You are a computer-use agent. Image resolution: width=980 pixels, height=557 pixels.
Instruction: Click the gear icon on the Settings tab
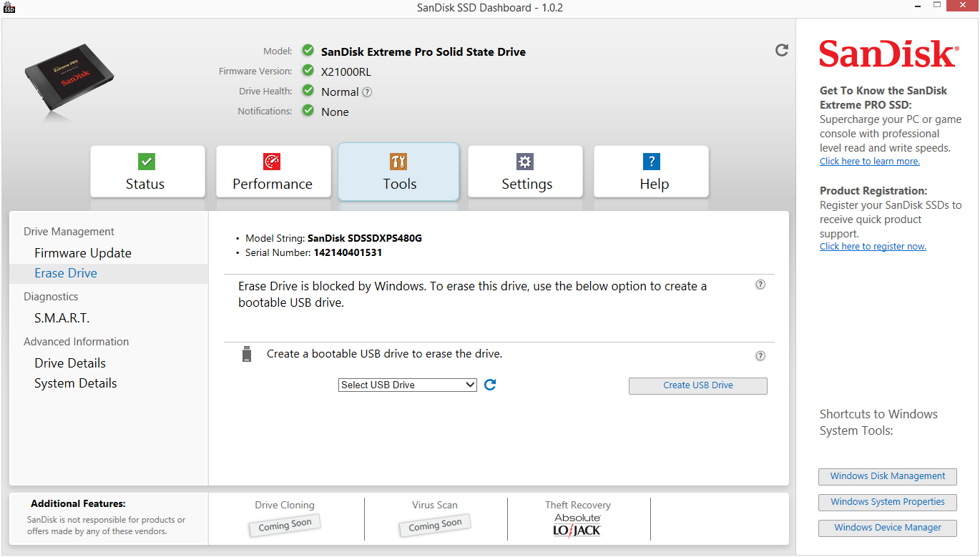click(525, 161)
